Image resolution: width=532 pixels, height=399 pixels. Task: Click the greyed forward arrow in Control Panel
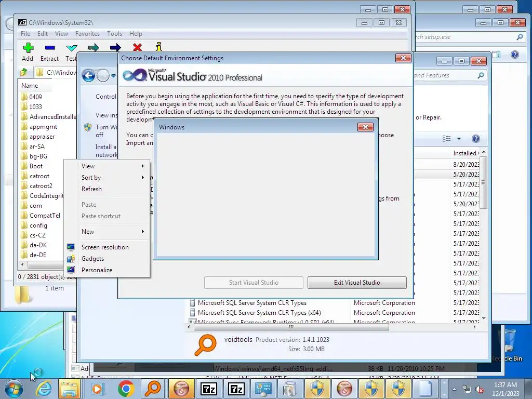coord(103,76)
